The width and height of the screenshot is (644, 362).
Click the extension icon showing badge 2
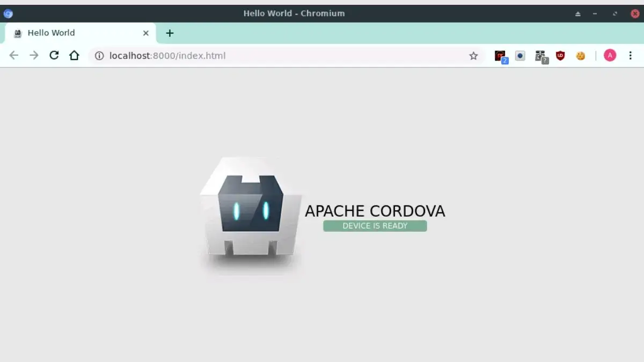pyautogui.click(x=499, y=55)
